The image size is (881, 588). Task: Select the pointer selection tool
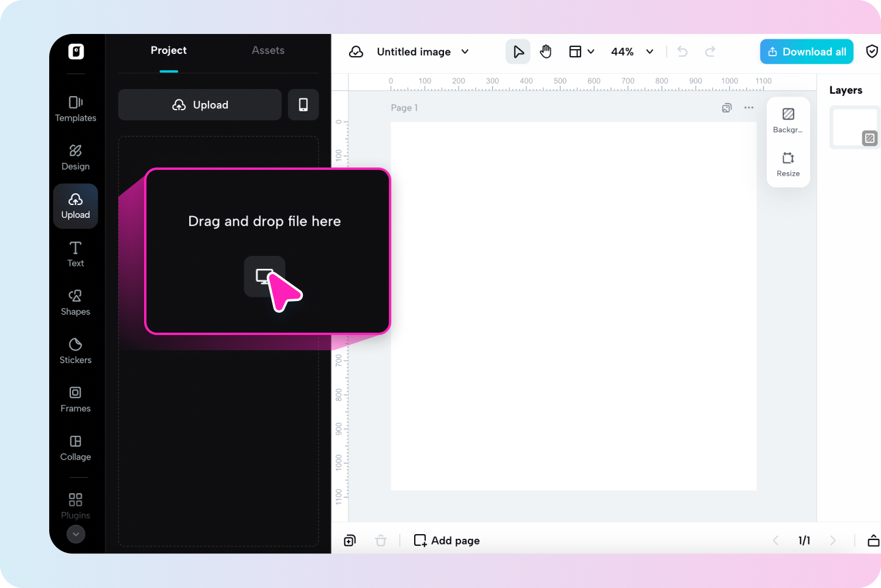(x=518, y=52)
